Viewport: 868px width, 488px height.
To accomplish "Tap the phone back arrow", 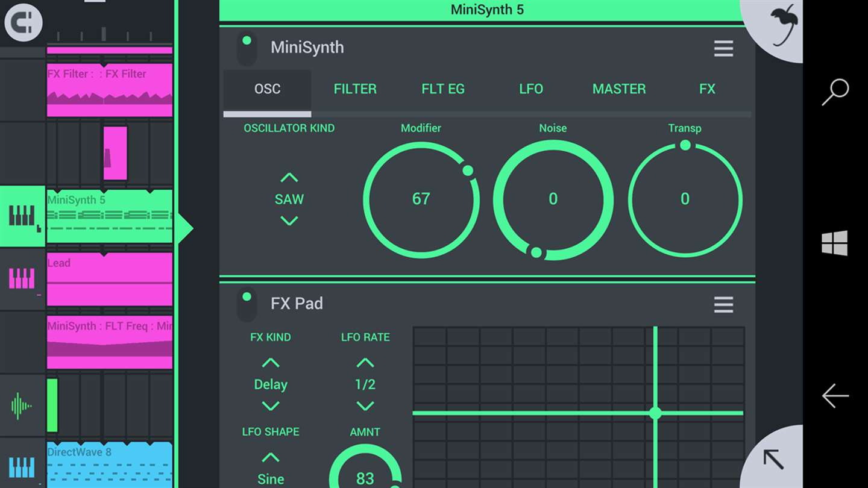I will 835,396.
